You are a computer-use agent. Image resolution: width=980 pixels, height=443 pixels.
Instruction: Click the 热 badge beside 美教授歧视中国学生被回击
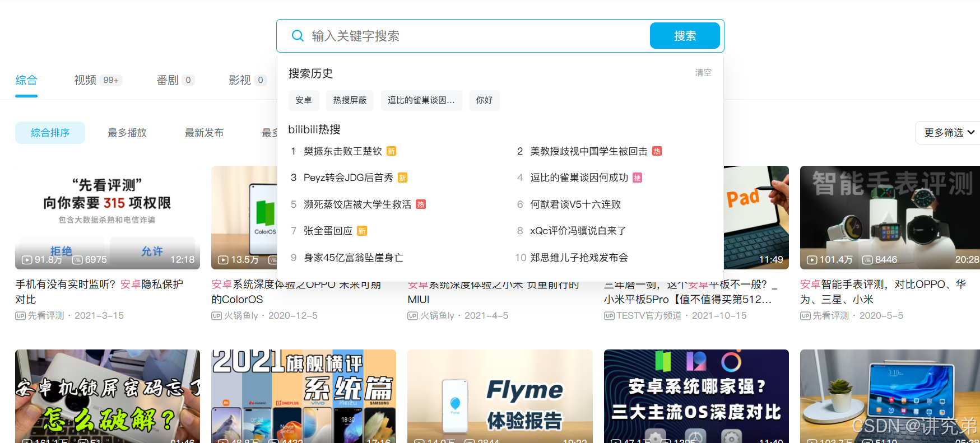coord(657,151)
